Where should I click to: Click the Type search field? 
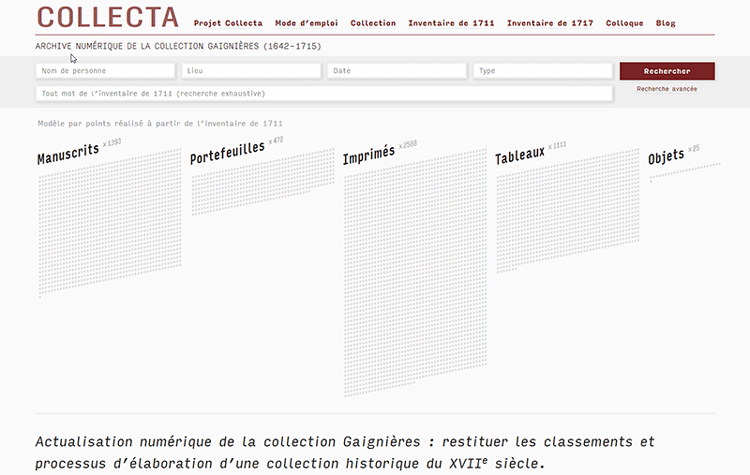point(543,71)
